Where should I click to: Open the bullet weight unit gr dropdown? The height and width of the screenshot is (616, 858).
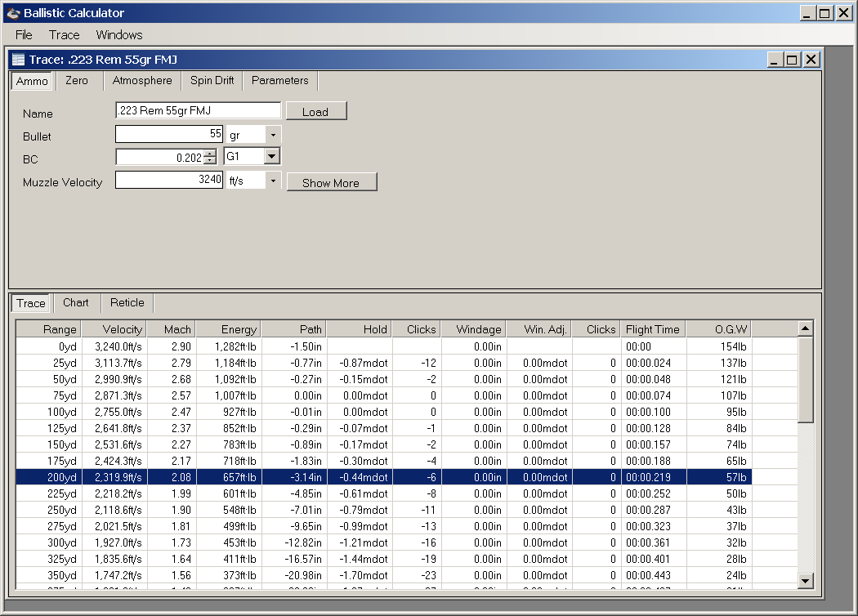coord(273,135)
